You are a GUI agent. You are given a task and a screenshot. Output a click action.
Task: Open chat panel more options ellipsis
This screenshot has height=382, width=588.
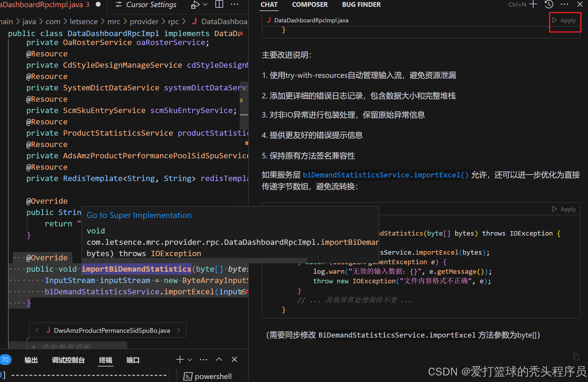click(x=564, y=4)
